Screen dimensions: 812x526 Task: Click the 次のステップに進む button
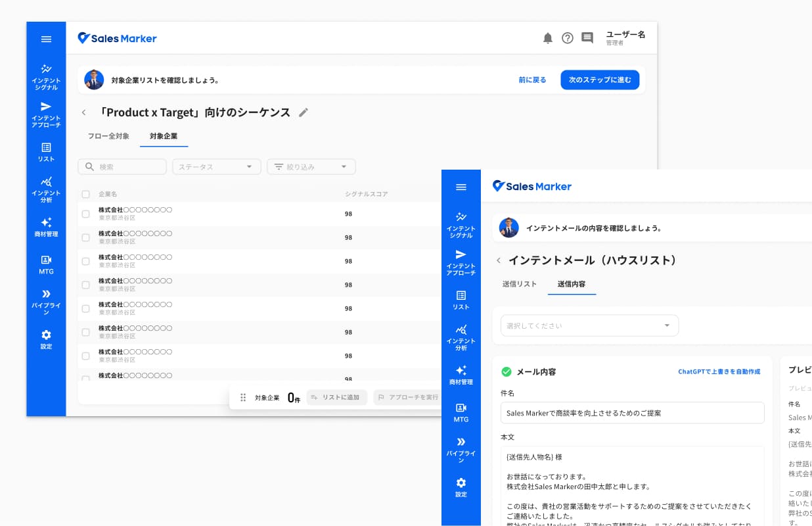tap(600, 80)
